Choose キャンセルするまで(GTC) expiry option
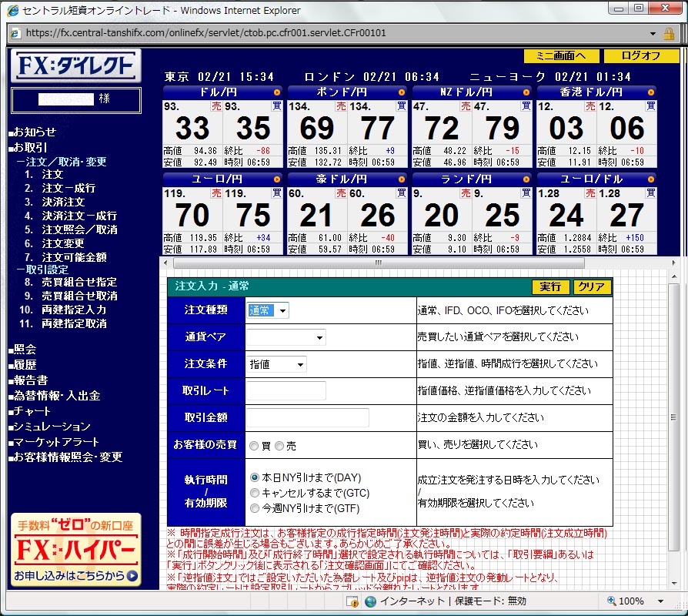Screen dimensions: 688x616 click(255, 493)
